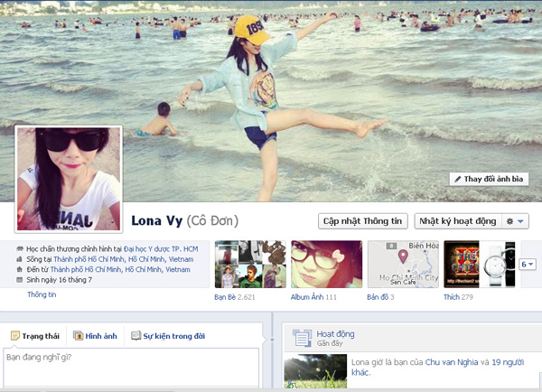Click the Hình ảnh photo icon
The image size is (542, 392).
(x=78, y=336)
